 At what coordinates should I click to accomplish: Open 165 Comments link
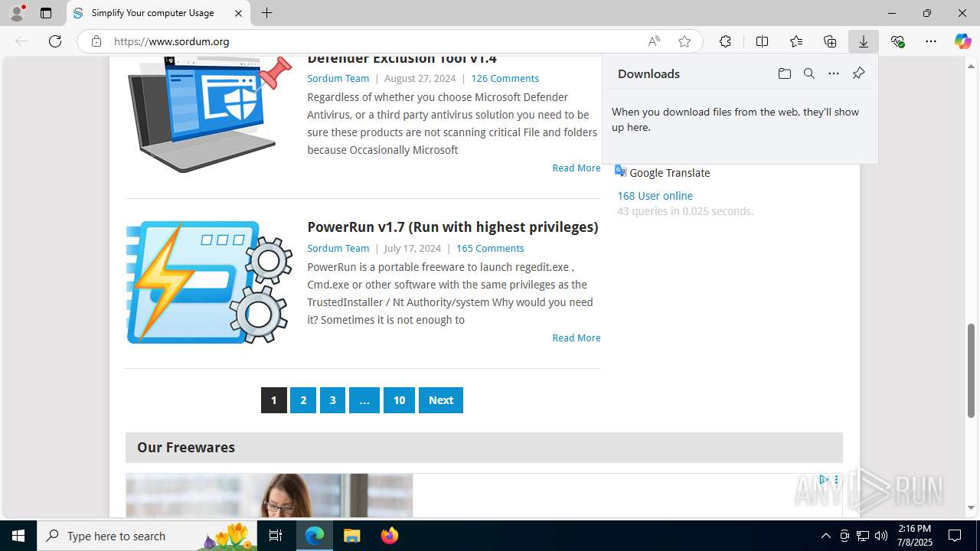[x=490, y=248]
